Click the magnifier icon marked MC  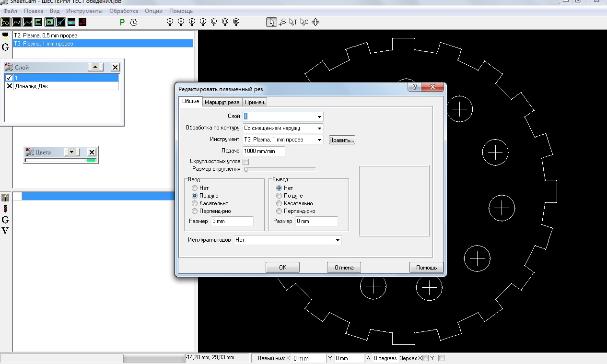tap(236, 22)
